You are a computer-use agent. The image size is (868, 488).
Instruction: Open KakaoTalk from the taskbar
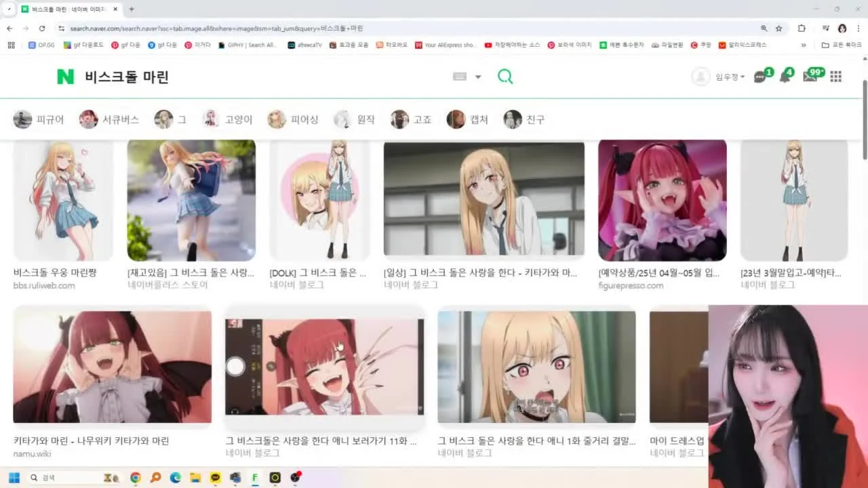click(215, 478)
